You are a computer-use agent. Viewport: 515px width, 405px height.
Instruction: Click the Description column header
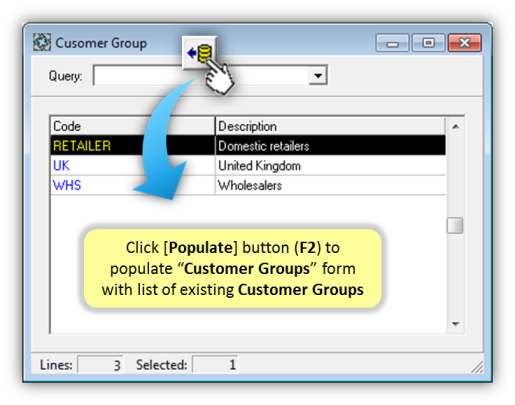point(331,126)
